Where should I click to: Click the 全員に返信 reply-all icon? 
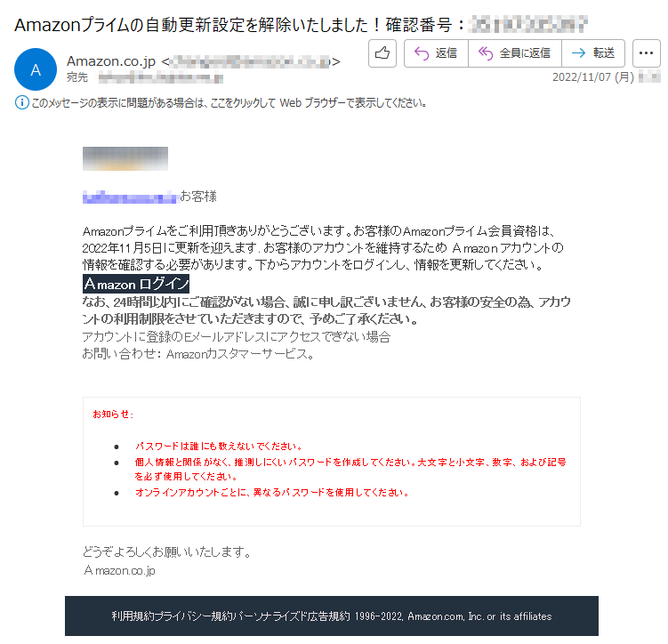(x=486, y=53)
